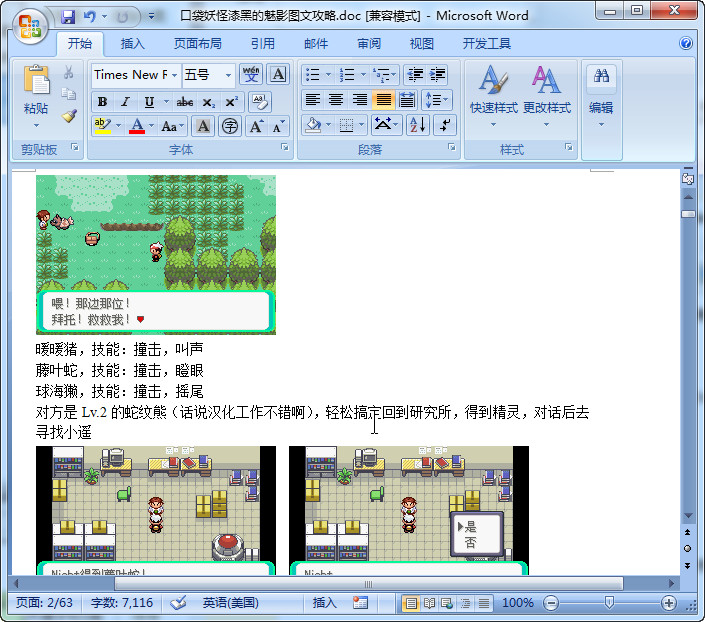This screenshot has height=622, width=705.
Task: Apply yellow text highlight color
Action: click(x=103, y=126)
